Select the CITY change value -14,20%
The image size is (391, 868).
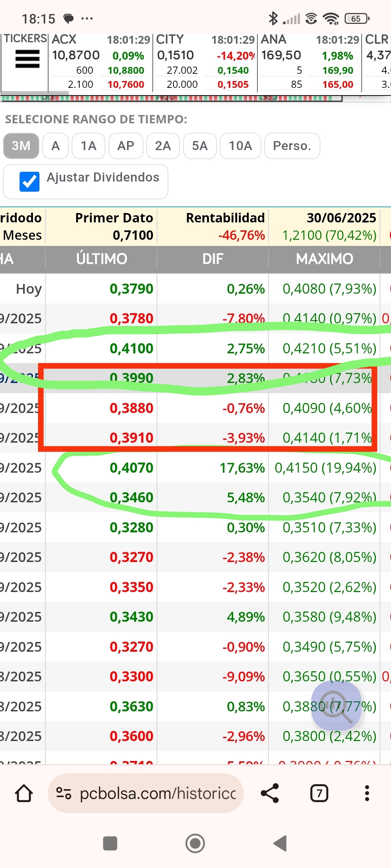point(236,56)
